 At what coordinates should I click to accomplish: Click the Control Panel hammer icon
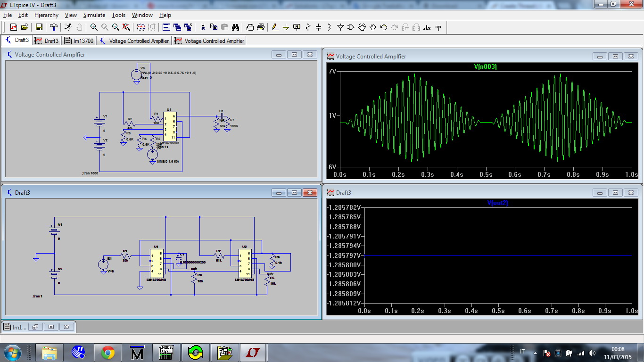[x=54, y=27]
